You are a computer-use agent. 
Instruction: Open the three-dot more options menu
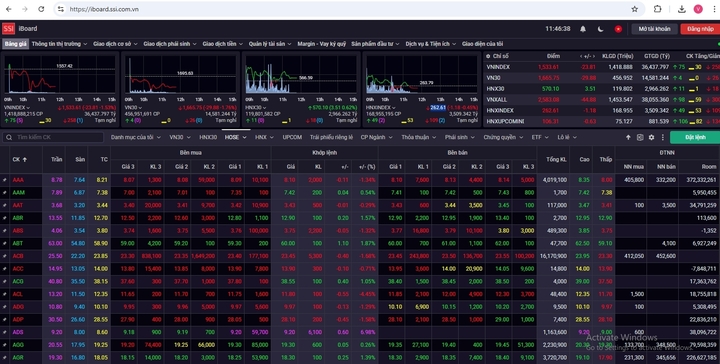pos(663,137)
